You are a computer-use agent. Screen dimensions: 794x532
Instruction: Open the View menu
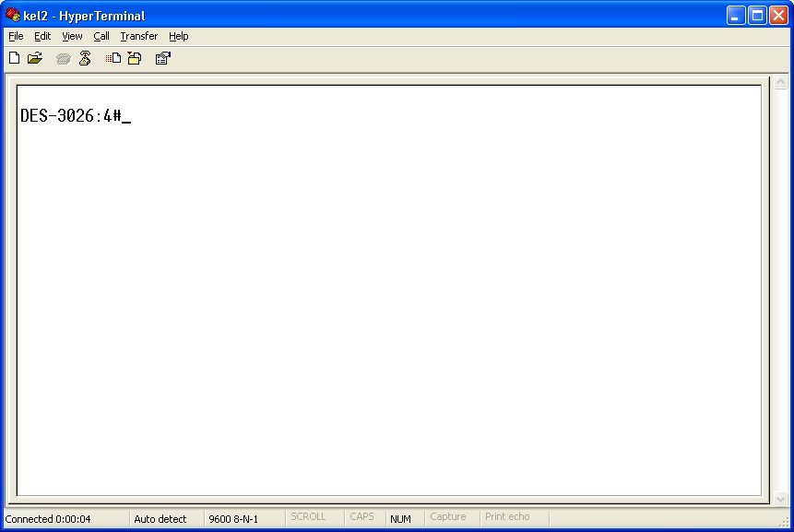72,36
